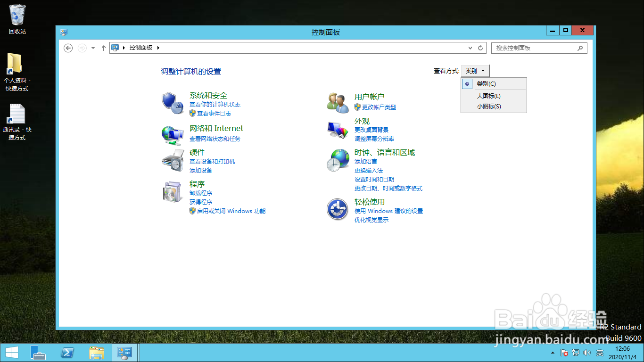Click 设置时间和日期 link

[x=374, y=180]
